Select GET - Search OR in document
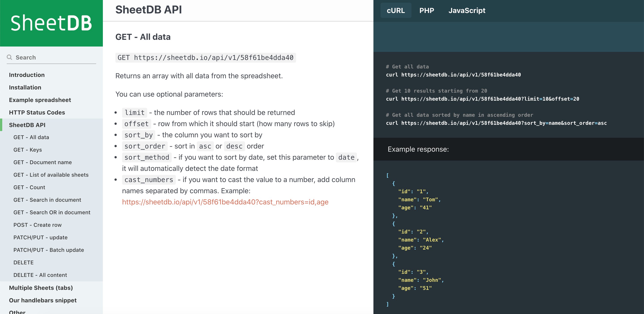The image size is (644, 314). pyautogui.click(x=52, y=212)
